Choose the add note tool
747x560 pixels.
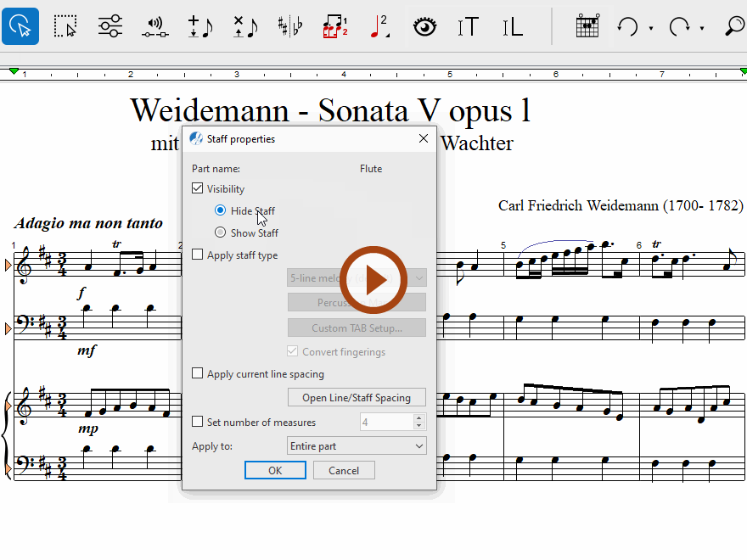pos(200,26)
